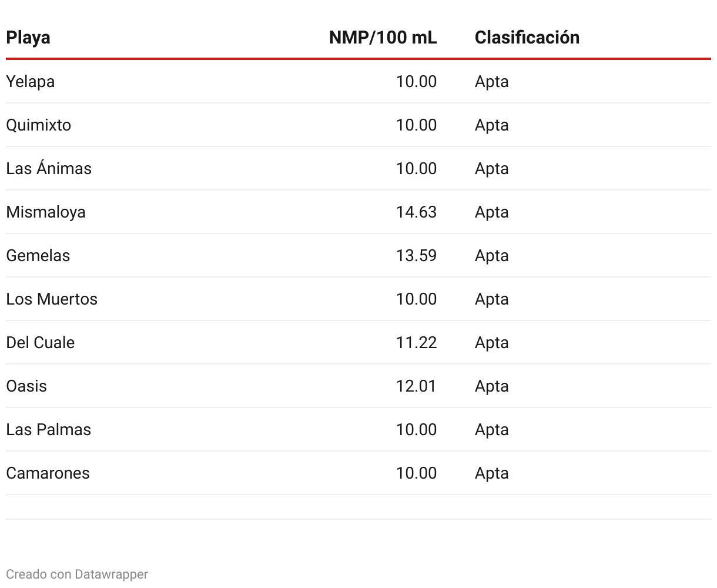Screen dimensions: 717x588
Task: Click the Clasificación column header
Action: [x=527, y=38]
